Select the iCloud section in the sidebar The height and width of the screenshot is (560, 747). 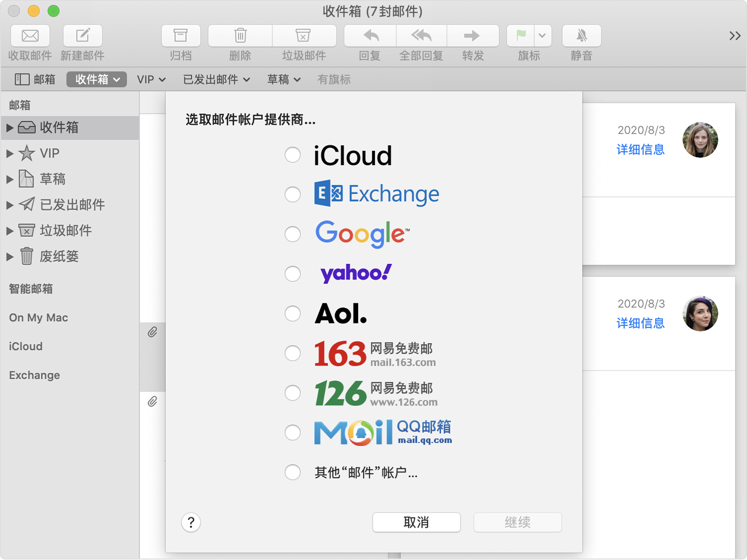coord(26,347)
